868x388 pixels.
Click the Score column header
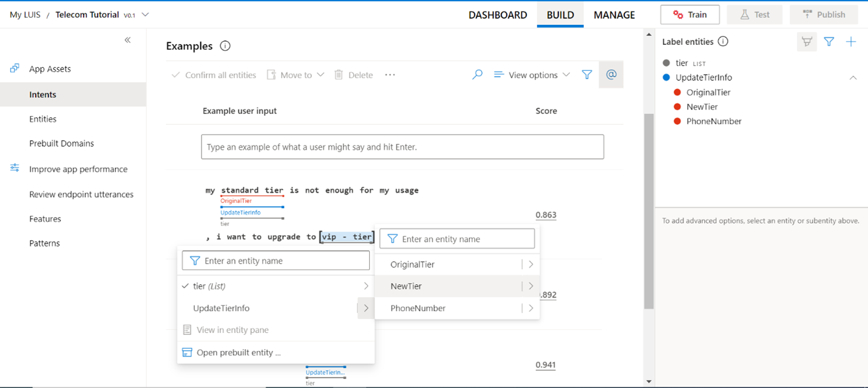[x=546, y=111]
